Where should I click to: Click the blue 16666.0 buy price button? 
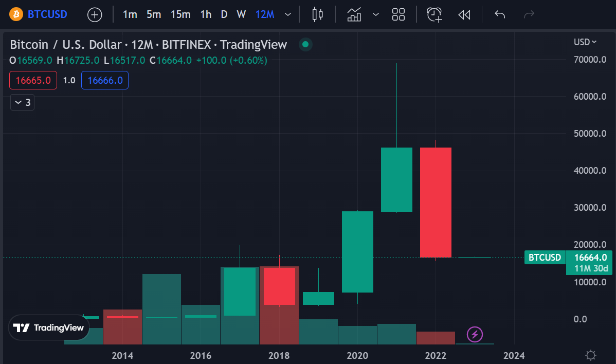(x=105, y=81)
